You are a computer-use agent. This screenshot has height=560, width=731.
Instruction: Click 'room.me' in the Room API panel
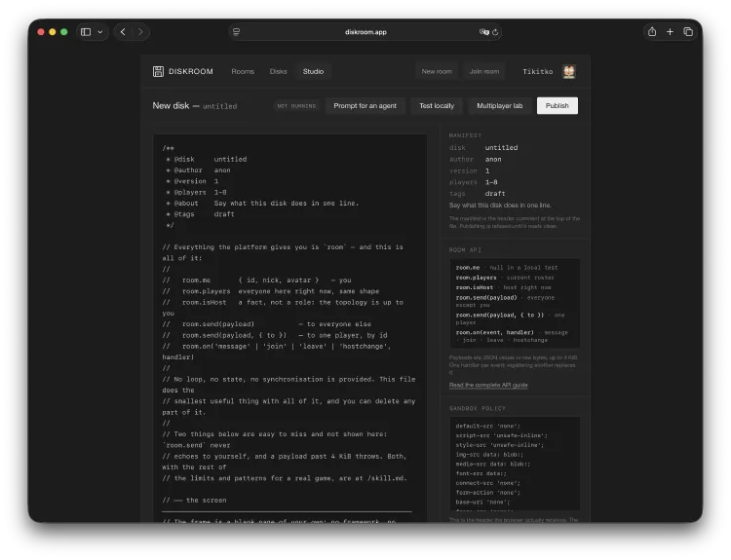tap(468, 268)
